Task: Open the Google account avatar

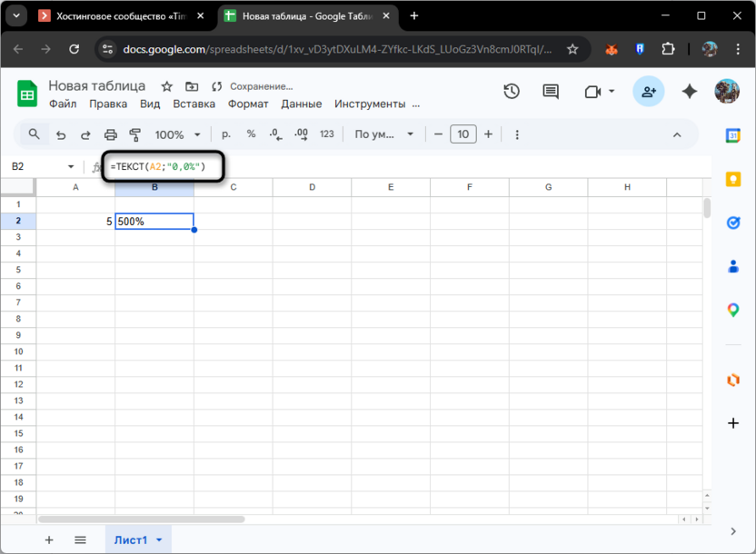Action: 727,91
